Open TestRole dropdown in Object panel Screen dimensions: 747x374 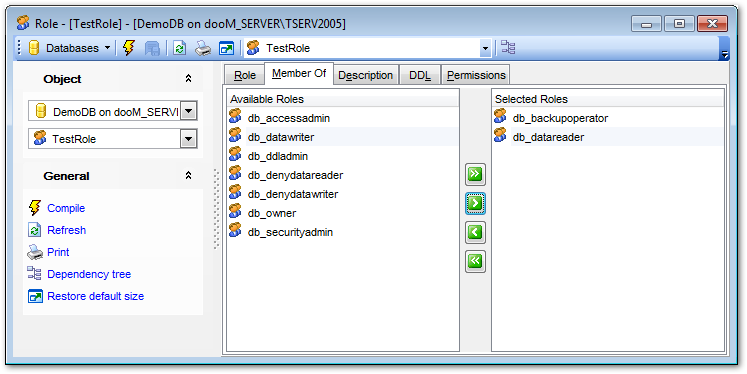(x=189, y=139)
